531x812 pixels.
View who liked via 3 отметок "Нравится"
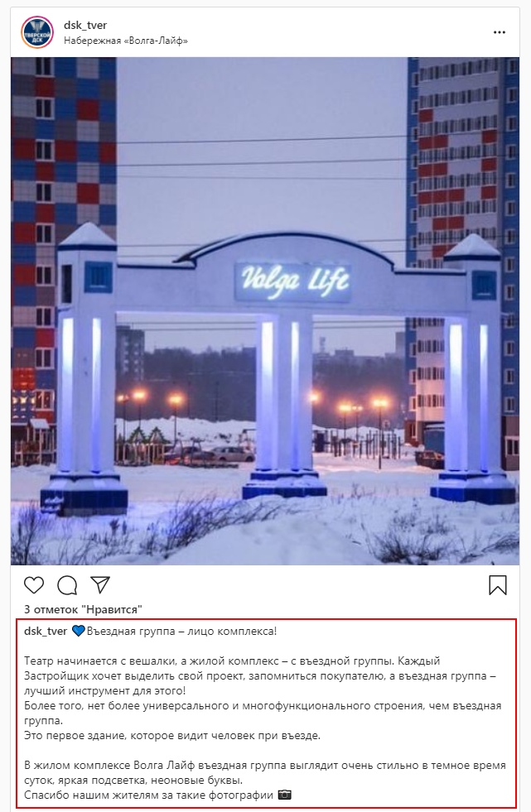(83, 609)
